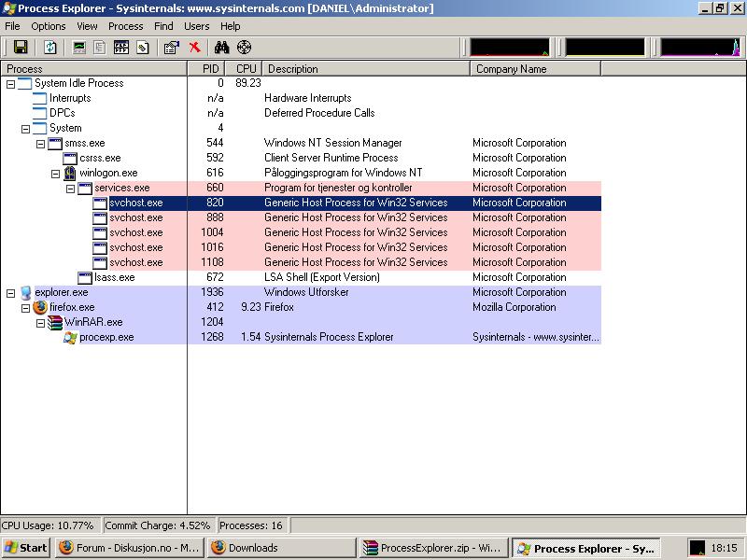Click 'Windows Utforsker' description cell
Image resolution: width=747 pixels, height=560 pixels.
(306, 292)
